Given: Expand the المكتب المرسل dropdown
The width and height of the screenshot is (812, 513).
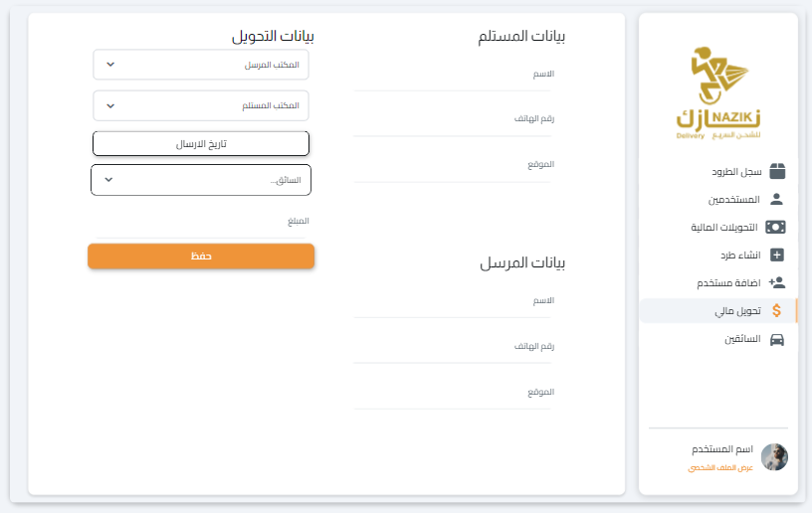Looking at the screenshot, I should coord(201,65).
